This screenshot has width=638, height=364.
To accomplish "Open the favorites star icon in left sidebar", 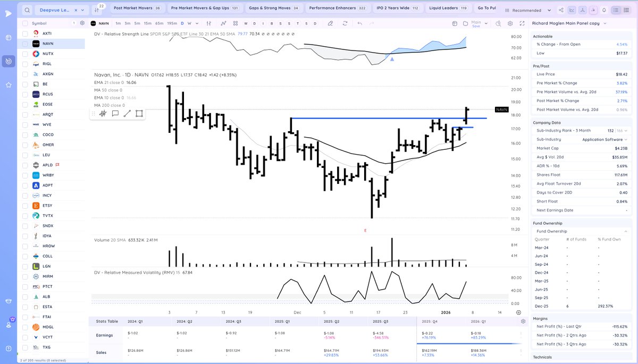I will tap(9, 84).
